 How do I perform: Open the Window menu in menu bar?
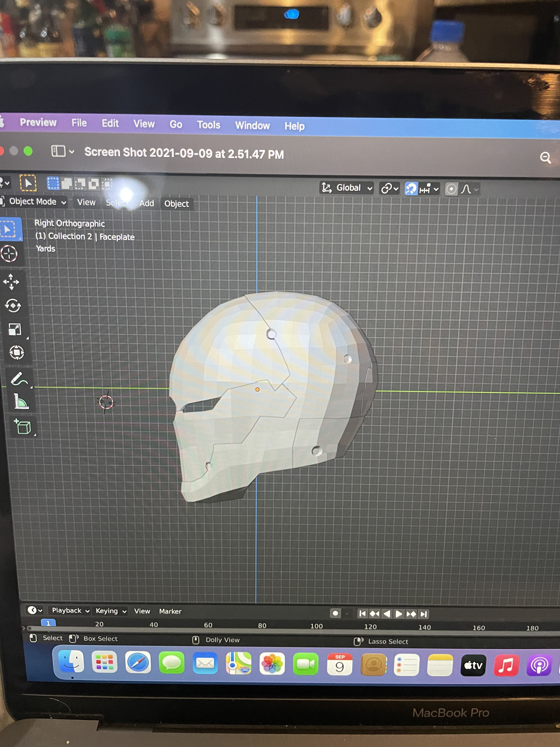[x=252, y=126]
